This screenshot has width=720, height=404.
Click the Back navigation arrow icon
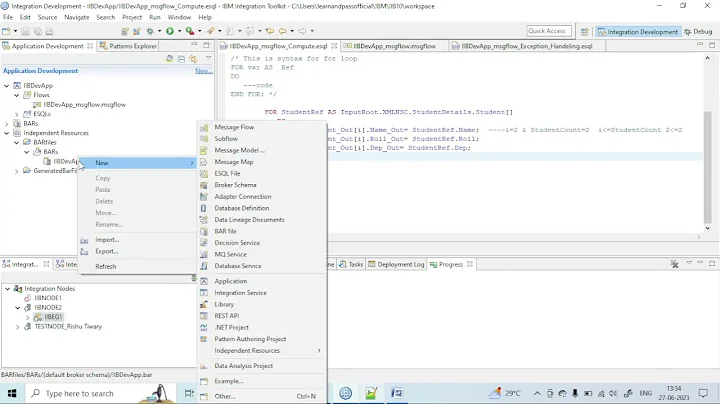coord(282,31)
